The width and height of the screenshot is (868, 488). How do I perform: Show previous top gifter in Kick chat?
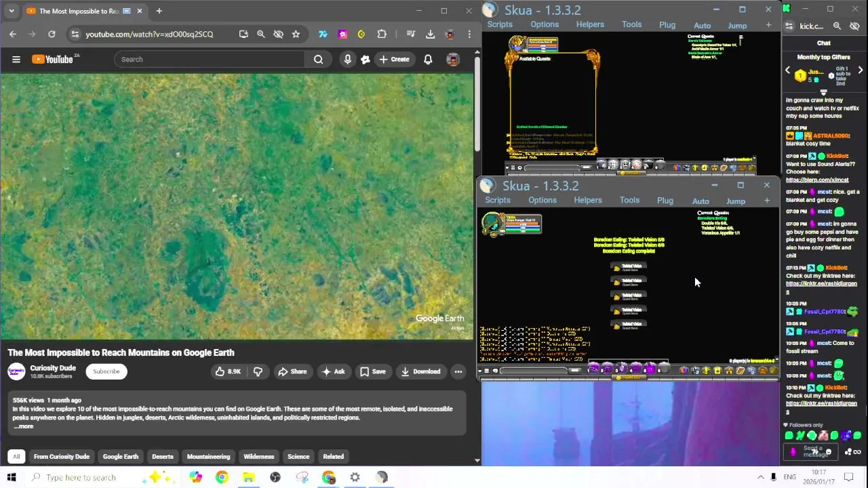(788, 70)
